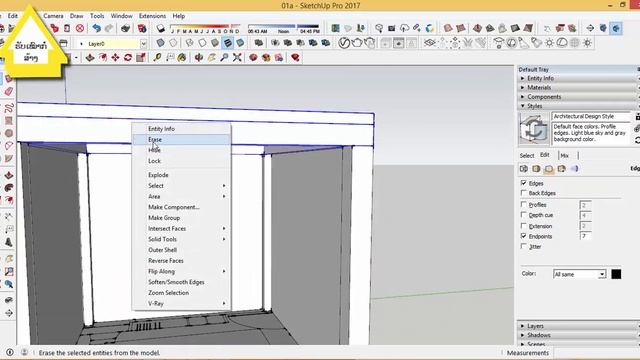Choose Reverse Faces from context menu
Screen dimensions: 640x360
coord(182,261)
